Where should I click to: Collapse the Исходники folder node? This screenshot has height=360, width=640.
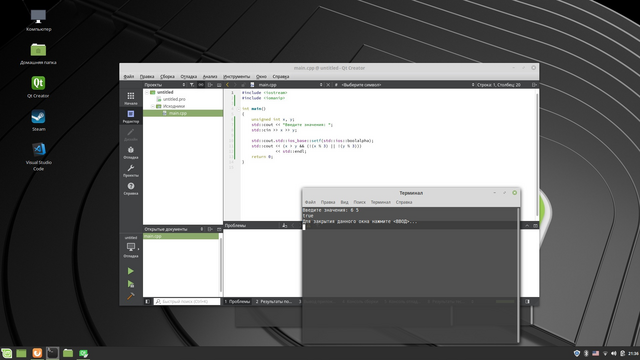tap(153, 106)
